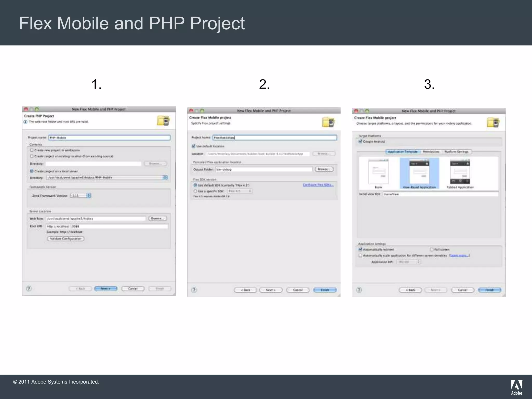Toggle Automatically reorient checkbox

click(360, 249)
